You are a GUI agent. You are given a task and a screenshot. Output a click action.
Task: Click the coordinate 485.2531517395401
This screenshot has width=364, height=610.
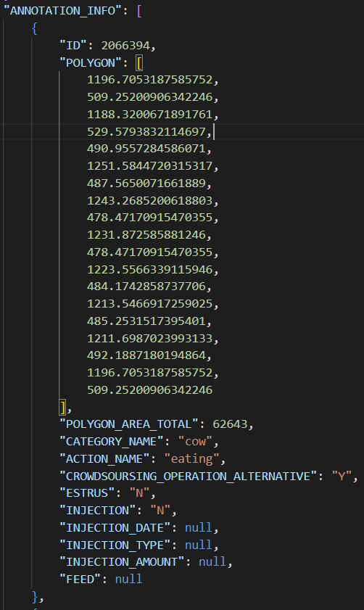point(146,321)
